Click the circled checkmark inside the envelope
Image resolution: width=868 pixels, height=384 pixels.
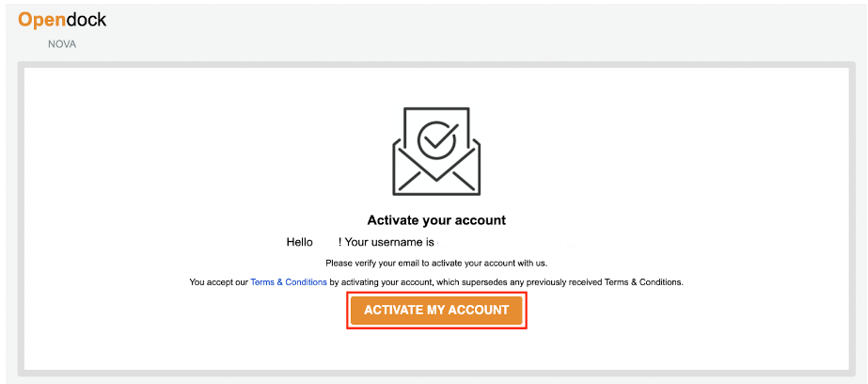click(x=436, y=139)
